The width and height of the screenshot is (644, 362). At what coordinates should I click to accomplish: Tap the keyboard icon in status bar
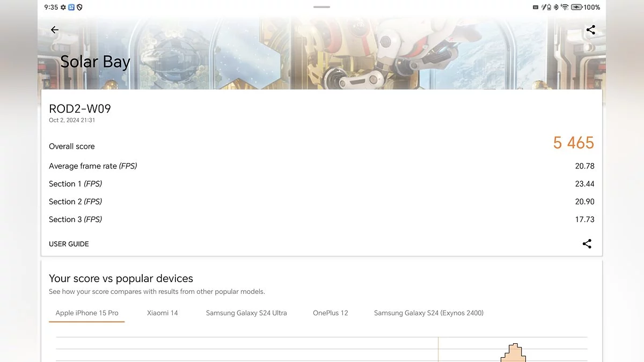[x=535, y=8]
